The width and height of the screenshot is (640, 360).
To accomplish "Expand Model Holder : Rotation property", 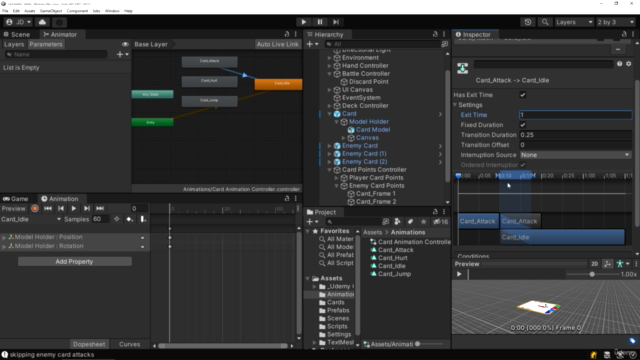I will 4,246.
